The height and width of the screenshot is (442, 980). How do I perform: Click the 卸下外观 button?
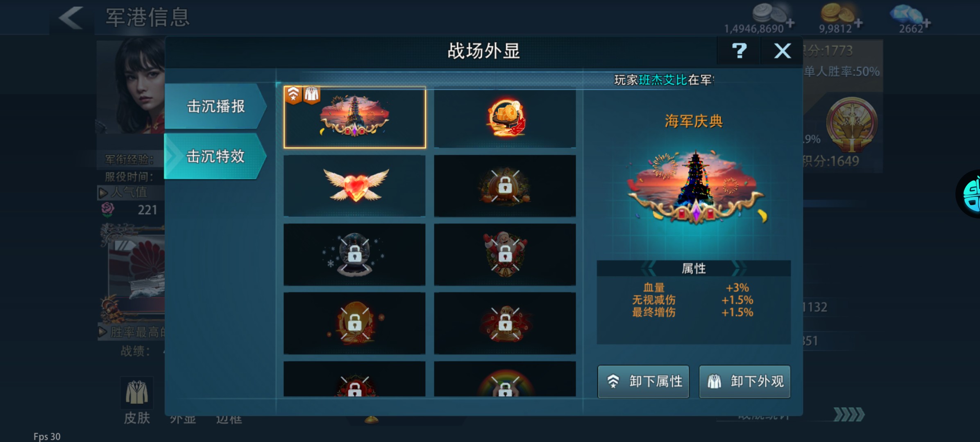(744, 381)
